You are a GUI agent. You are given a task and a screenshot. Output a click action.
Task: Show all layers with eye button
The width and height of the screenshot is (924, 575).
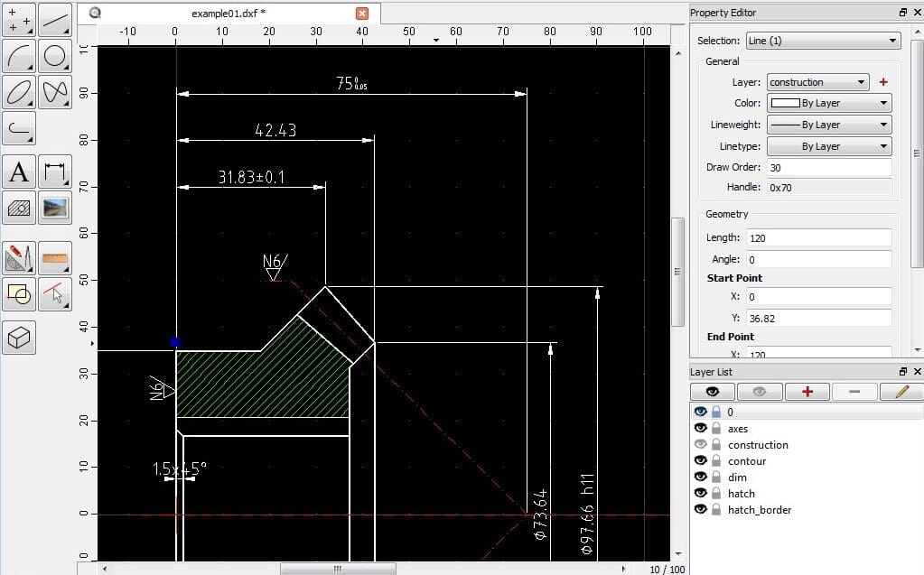713,392
